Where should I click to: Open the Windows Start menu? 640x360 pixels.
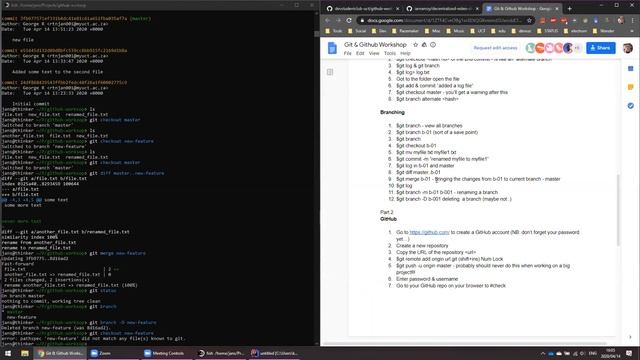[x=8, y=353]
